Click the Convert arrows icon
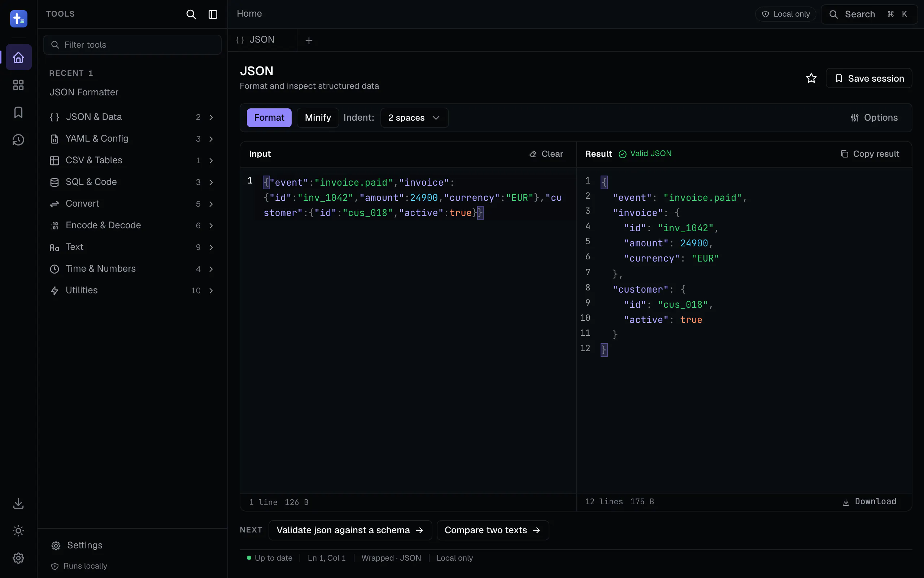This screenshot has width=924, height=578. click(55, 204)
